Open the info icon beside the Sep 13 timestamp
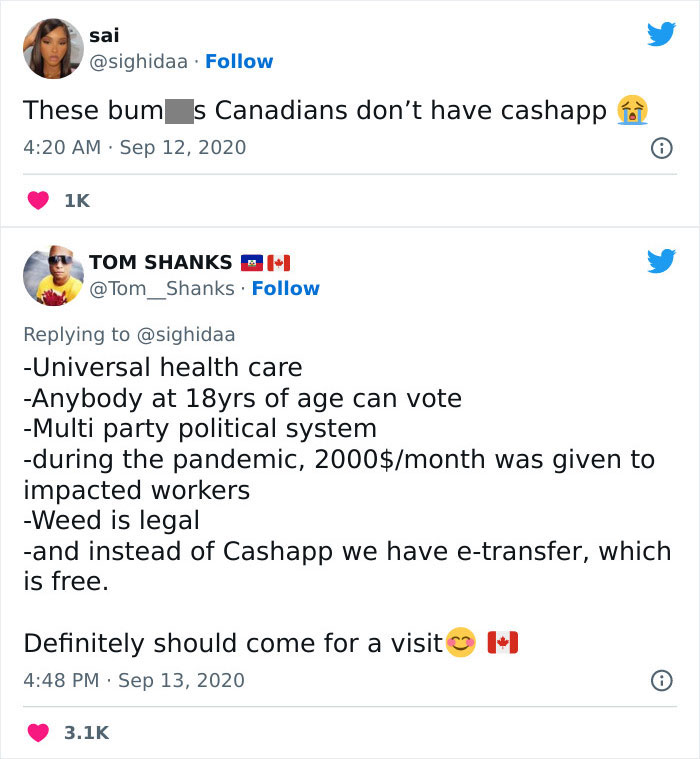Viewport: 700px width, 759px height. 660,681
